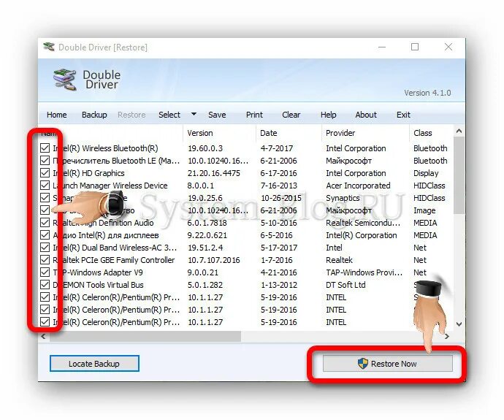Uncheck the Intel display audio driver (9.22.0.621)

pos(45,235)
